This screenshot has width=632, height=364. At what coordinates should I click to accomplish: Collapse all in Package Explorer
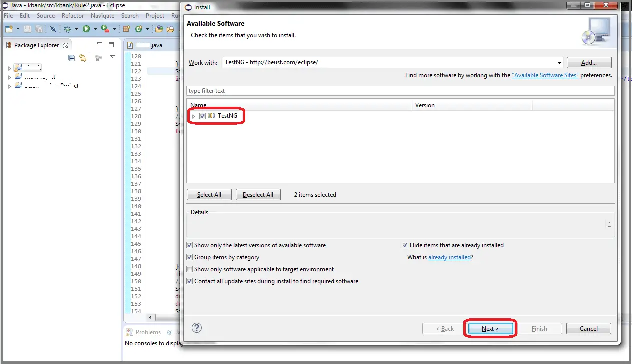[x=71, y=58]
